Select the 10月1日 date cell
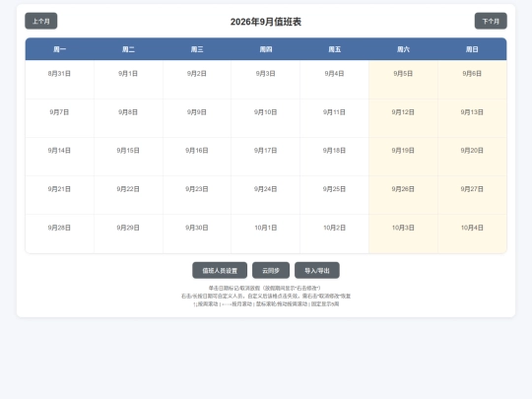Image resolution: width=532 pixels, height=399 pixels. pyautogui.click(x=266, y=233)
